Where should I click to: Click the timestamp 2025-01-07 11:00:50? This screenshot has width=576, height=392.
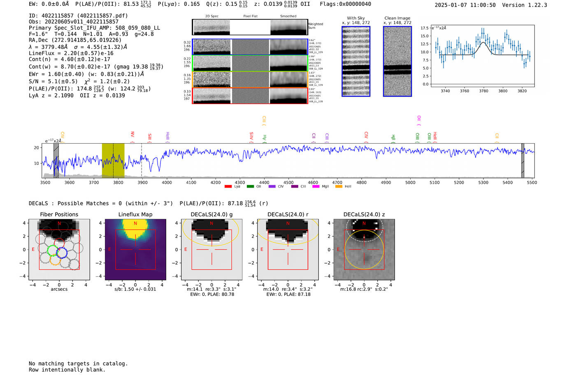point(465,5)
